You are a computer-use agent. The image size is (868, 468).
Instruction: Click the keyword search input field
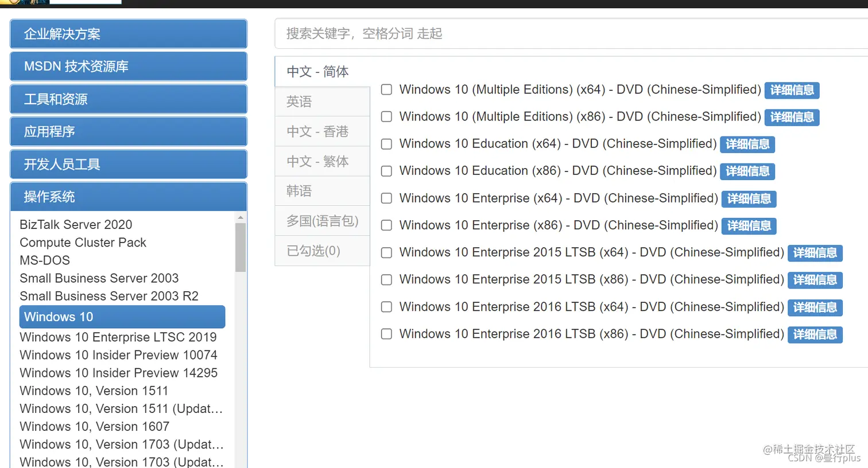(x=571, y=33)
